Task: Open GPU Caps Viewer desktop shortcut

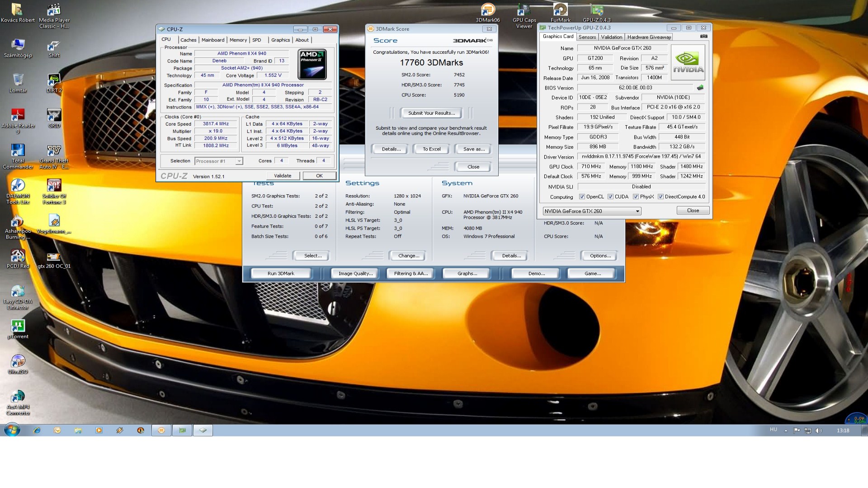Action: tap(524, 16)
